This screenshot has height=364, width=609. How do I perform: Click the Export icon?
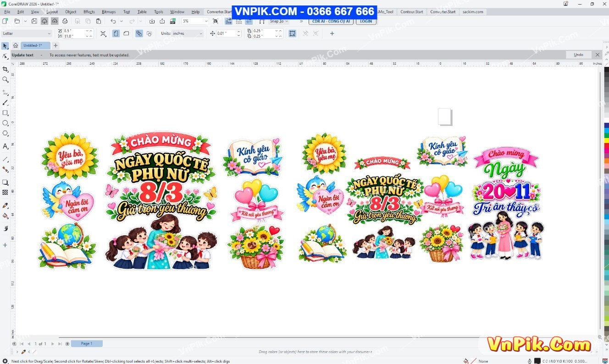tap(162, 21)
